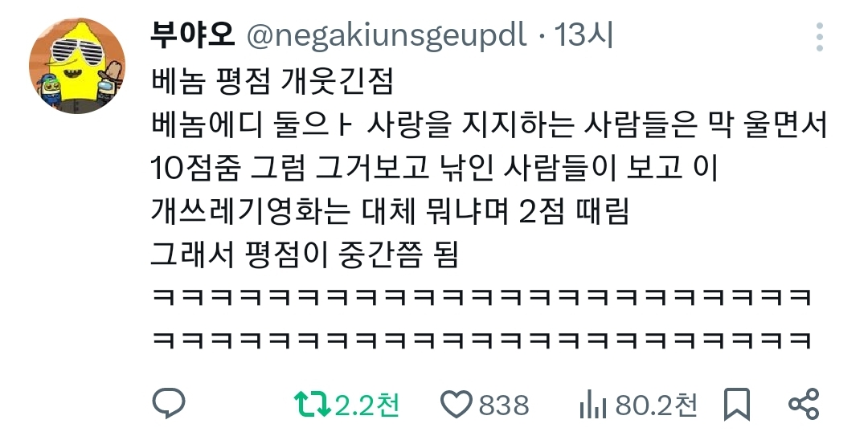This screenshot has height=436, width=868.
Task: Click the 13시 timestamp
Action: pos(583,36)
